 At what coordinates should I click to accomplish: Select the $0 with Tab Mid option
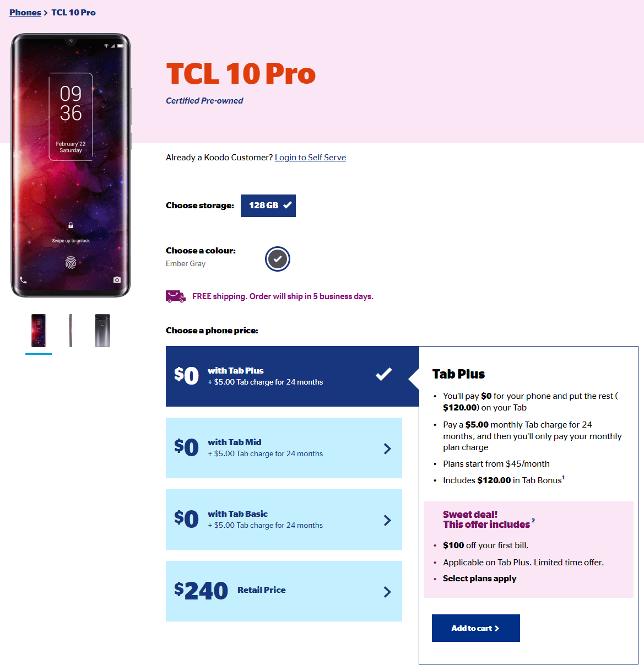click(x=284, y=448)
